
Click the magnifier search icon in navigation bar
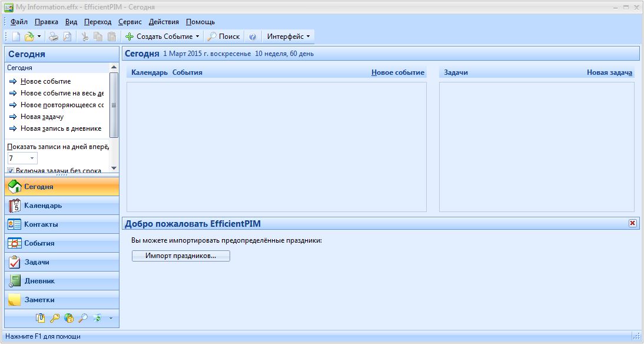point(82,318)
